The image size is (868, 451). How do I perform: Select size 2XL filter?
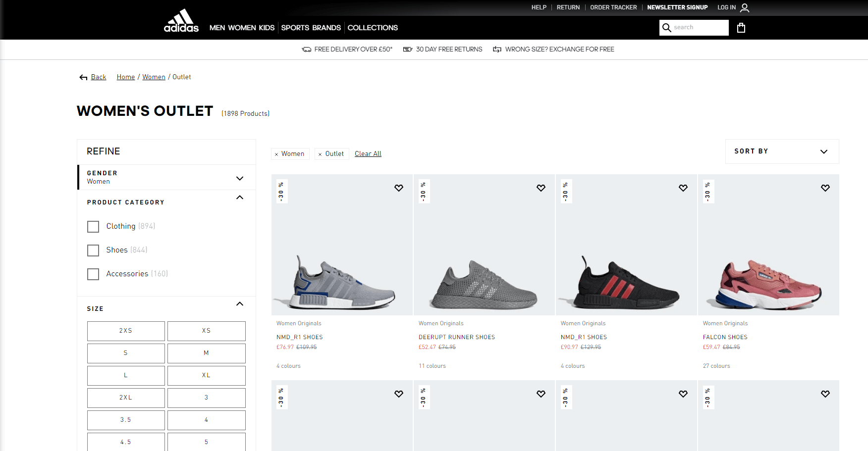pos(126,398)
